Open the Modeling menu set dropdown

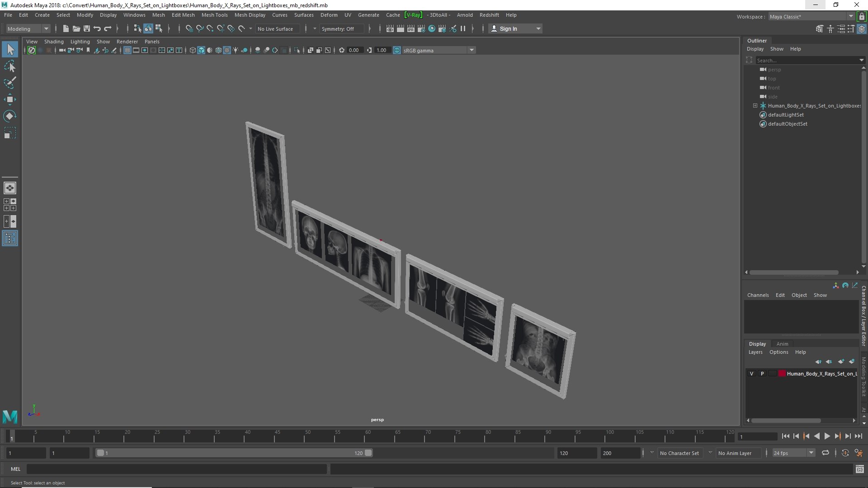point(28,28)
